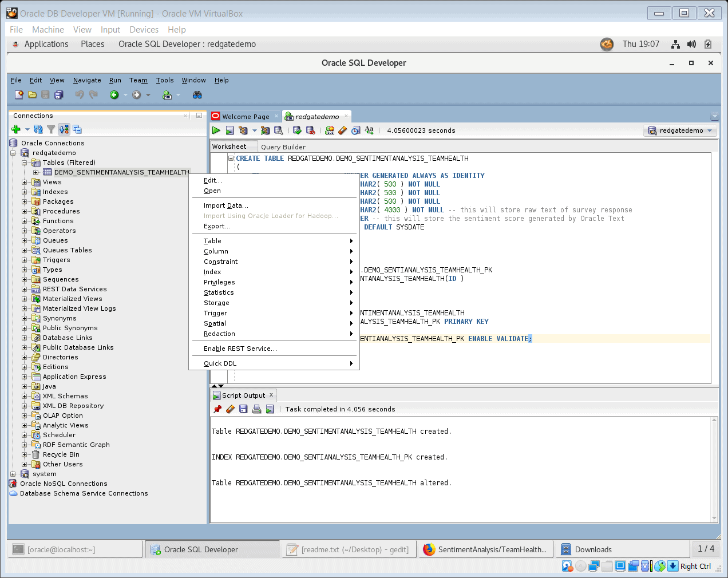This screenshot has width=728, height=578.
Task: Run Statement with green play icon
Action: tap(216, 130)
